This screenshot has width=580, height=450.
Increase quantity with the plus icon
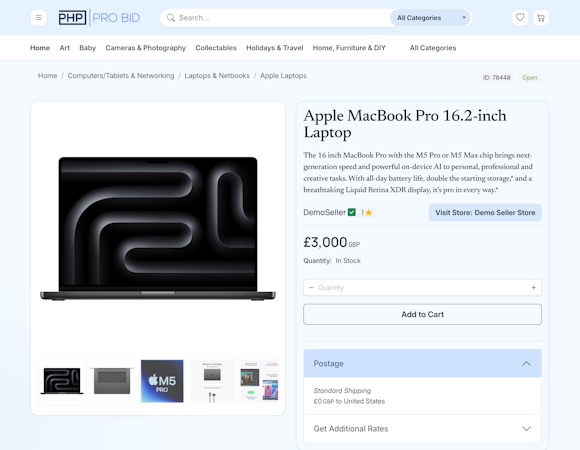(533, 288)
